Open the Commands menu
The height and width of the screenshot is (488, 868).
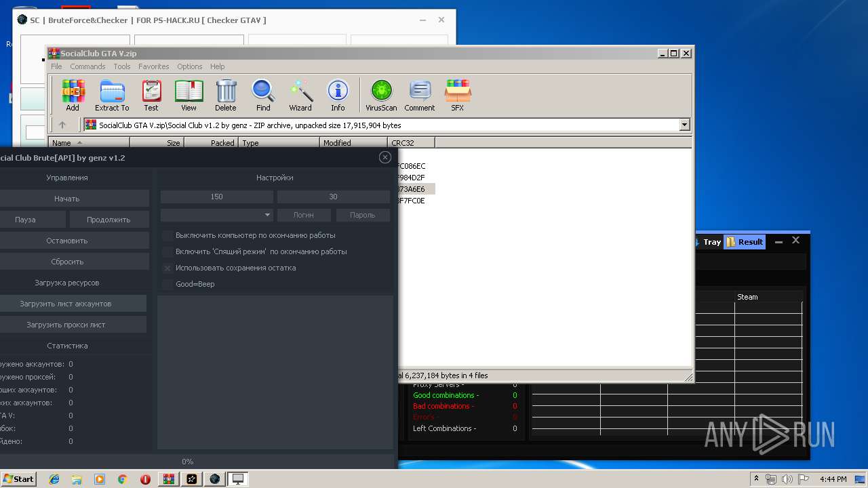87,66
